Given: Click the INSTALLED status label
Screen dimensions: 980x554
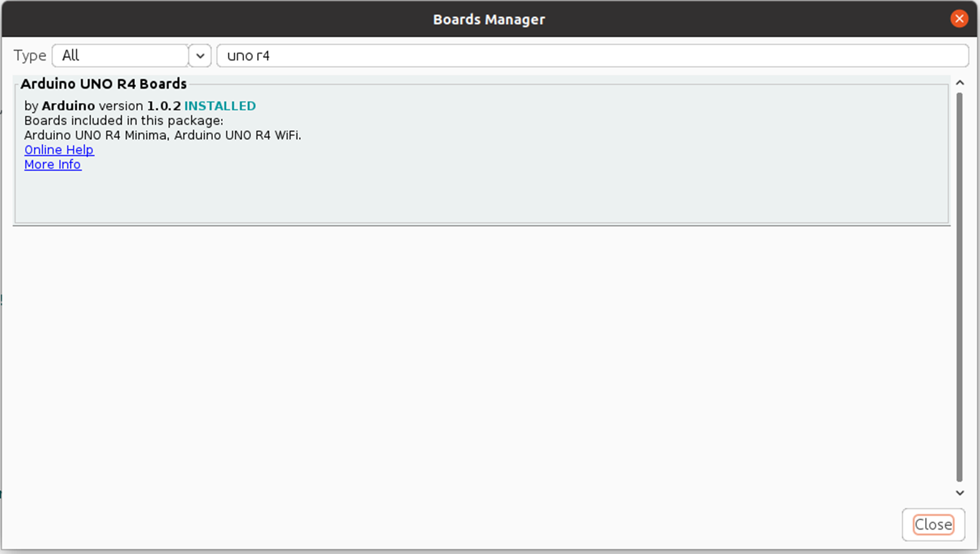Looking at the screenshot, I should coord(220,106).
